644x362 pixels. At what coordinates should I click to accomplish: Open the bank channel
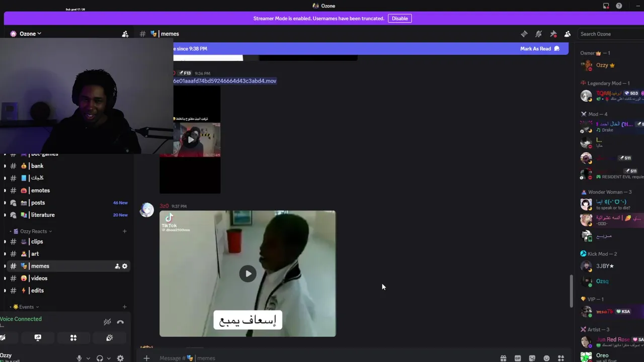(37, 166)
